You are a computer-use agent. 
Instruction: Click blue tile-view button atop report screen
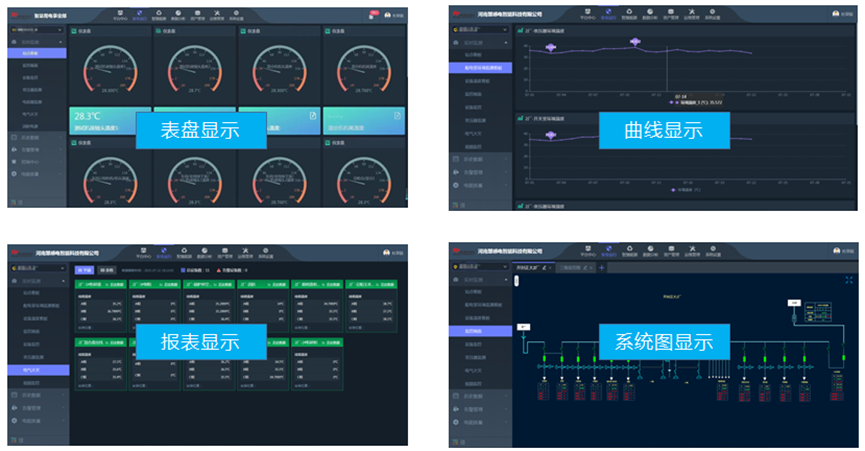86,269
